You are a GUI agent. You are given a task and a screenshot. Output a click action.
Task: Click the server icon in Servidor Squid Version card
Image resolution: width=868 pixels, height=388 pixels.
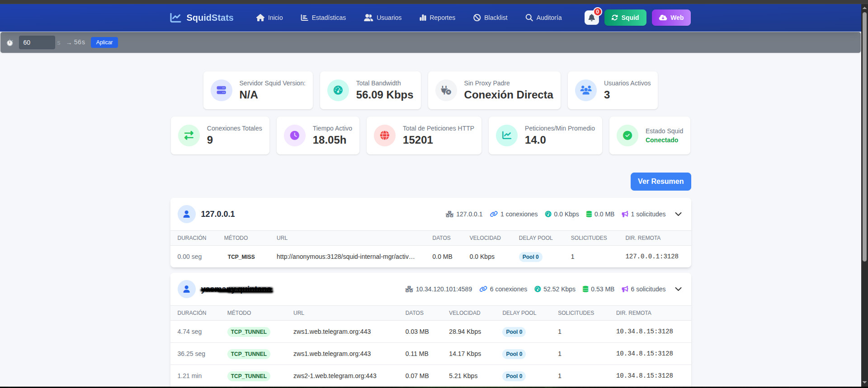[221, 90]
